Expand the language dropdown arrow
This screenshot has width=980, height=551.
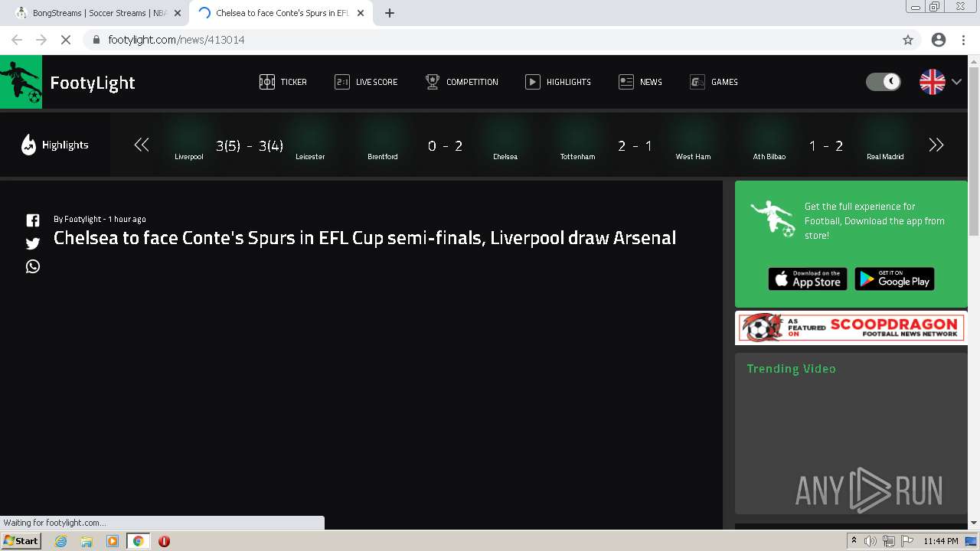(956, 82)
